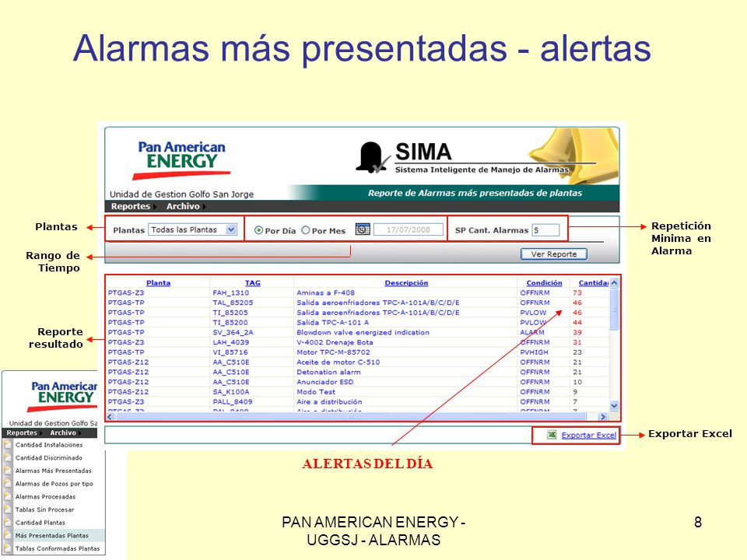The image size is (747, 560).
Task: Click description Detonation alarm
Action: pos(328,372)
